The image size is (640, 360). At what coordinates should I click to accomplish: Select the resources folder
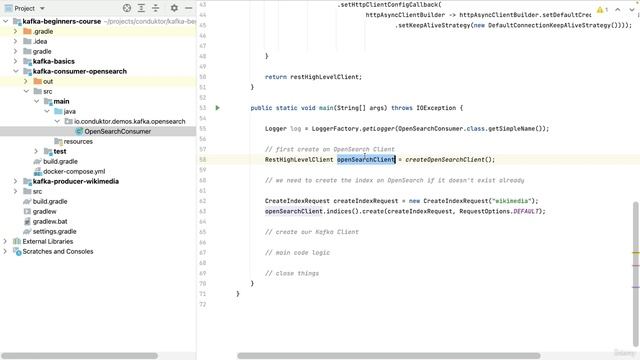pos(78,141)
